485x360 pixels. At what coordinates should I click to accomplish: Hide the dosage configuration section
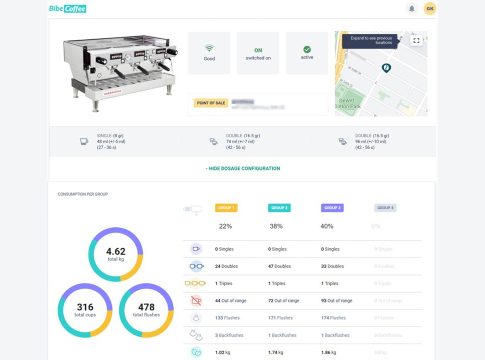pos(243,168)
